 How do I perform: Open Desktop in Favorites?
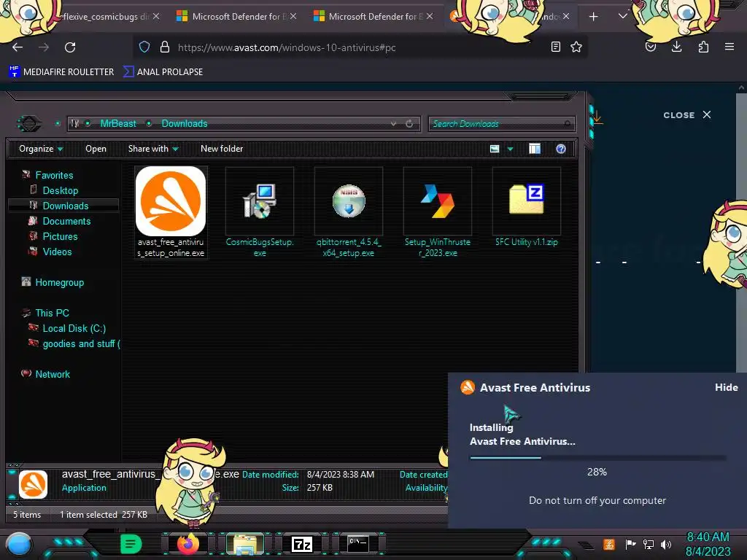tap(61, 190)
